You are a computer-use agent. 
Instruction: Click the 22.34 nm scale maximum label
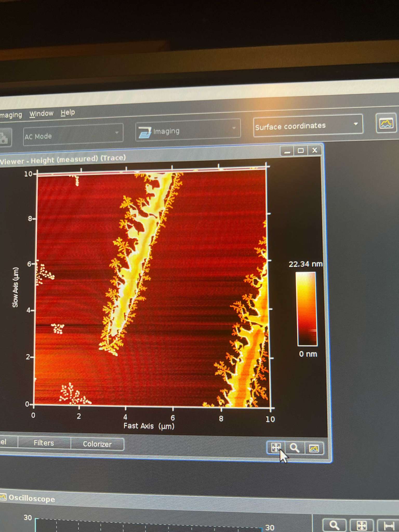click(x=305, y=264)
